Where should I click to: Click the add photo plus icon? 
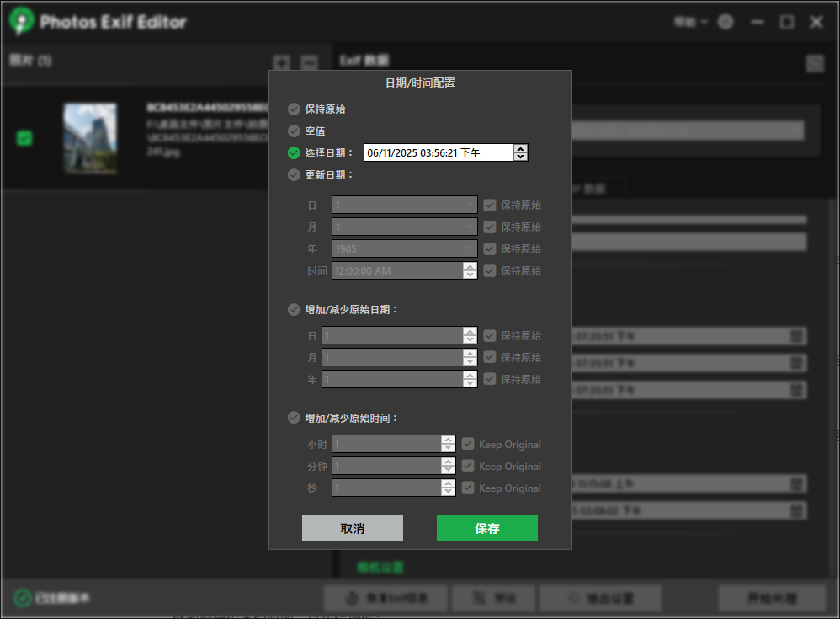(x=282, y=62)
